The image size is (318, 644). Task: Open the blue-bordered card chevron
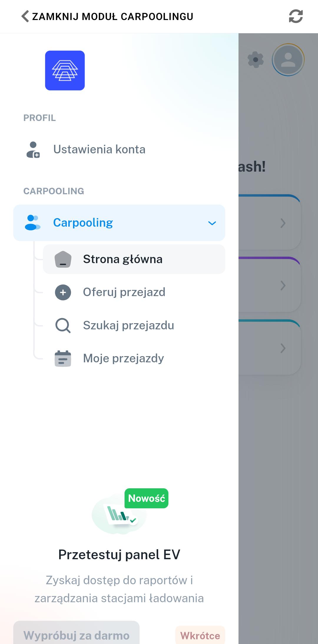pyautogui.click(x=283, y=223)
